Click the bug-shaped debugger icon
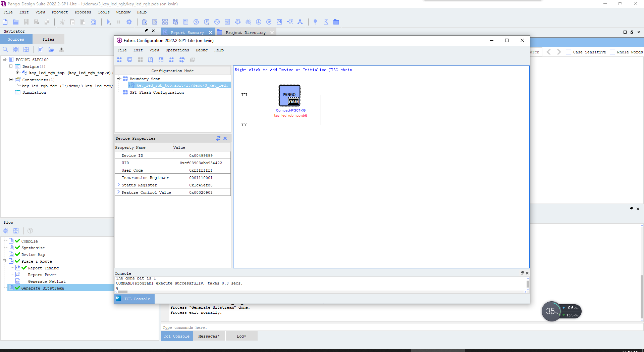Screen dimensions: 644x352 coord(248,22)
